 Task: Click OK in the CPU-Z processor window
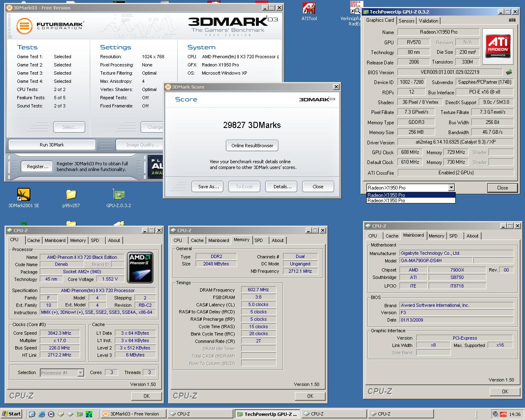147,396
